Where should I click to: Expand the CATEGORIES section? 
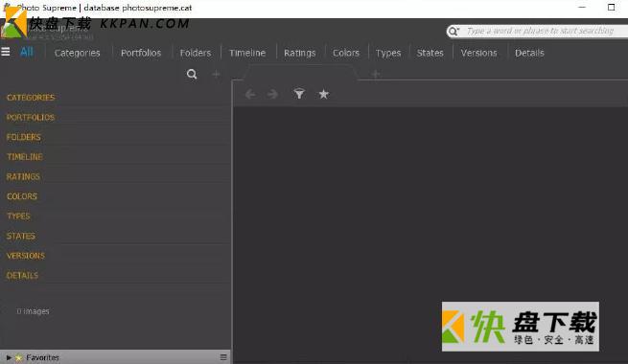coord(31,98)
